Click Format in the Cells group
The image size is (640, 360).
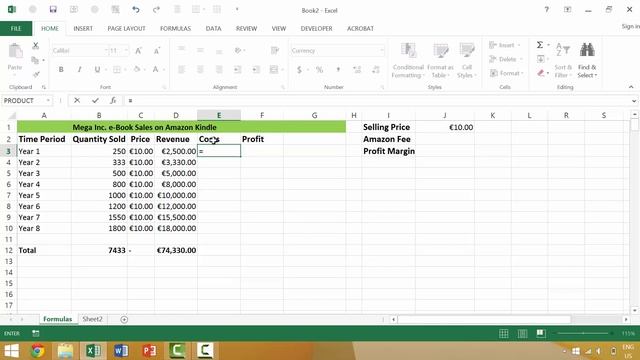click(x=506, y=73)
